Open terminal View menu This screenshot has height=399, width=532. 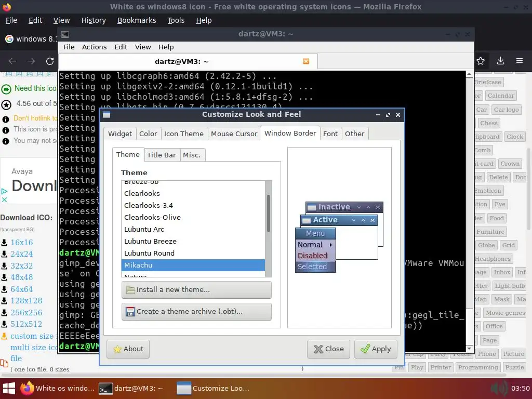click(x=143, y=47)
